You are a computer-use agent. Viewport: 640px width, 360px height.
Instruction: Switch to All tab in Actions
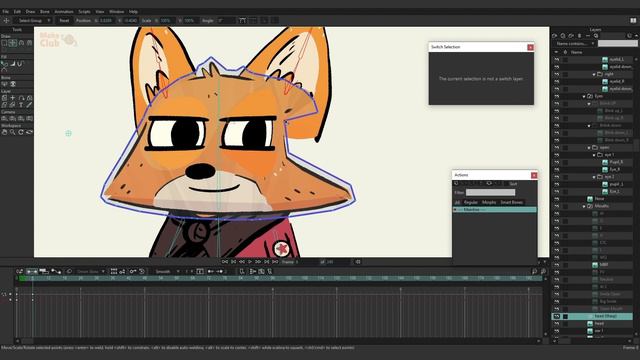(x=457, y=202)
